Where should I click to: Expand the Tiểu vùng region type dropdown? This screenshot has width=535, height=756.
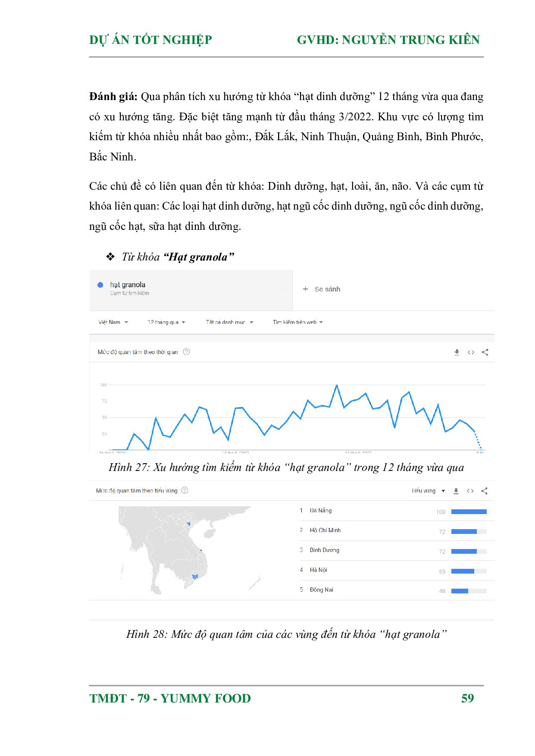[428, 491]
